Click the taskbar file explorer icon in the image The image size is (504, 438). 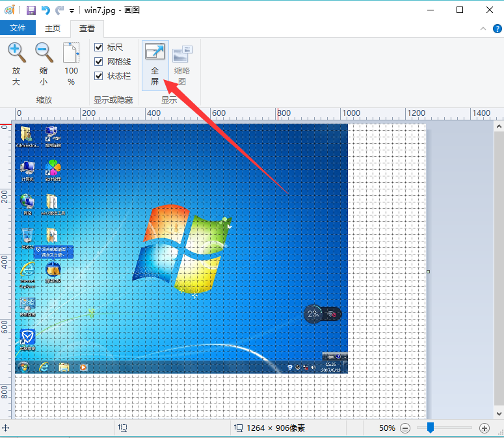click(64, 367)
